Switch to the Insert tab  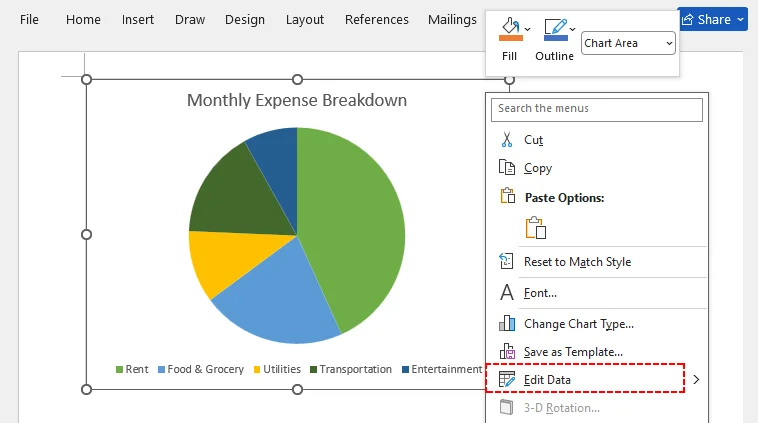click(138, 19)
